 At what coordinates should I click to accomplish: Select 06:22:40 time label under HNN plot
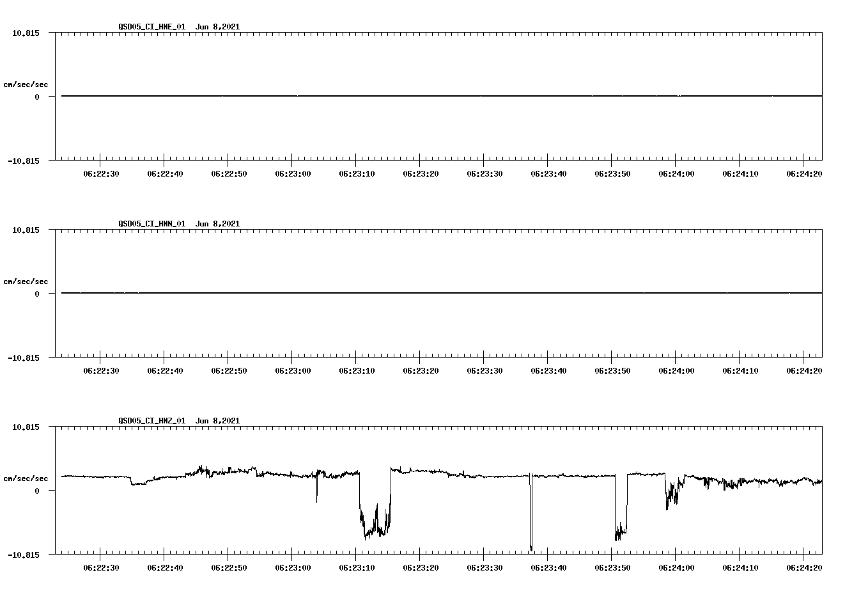tap(165, 371)
